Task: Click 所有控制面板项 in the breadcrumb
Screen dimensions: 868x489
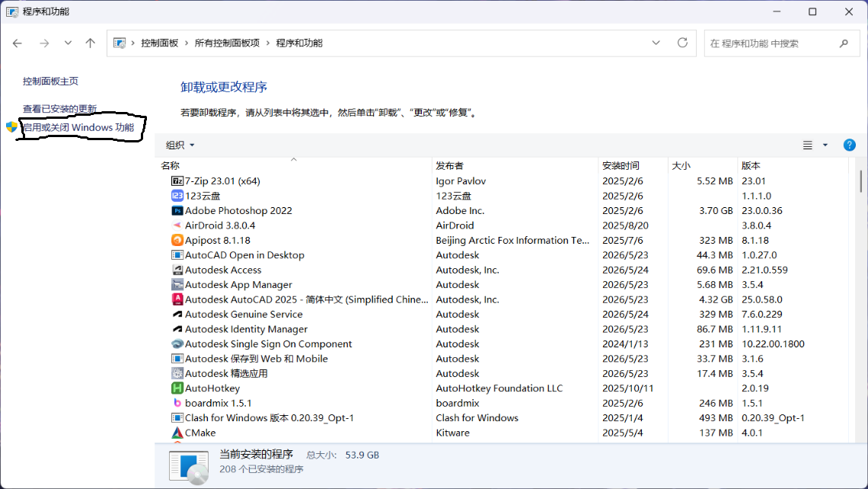Action: 227,43
